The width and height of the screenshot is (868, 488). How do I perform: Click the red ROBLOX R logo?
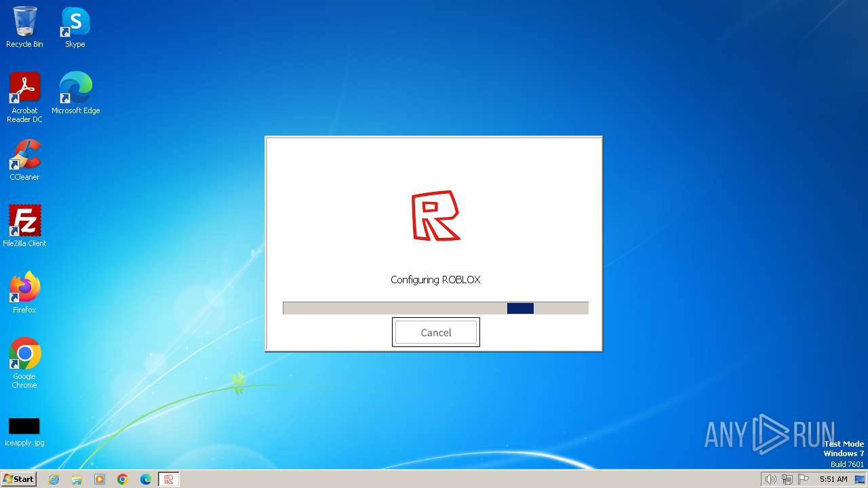[x=436, y=216]
